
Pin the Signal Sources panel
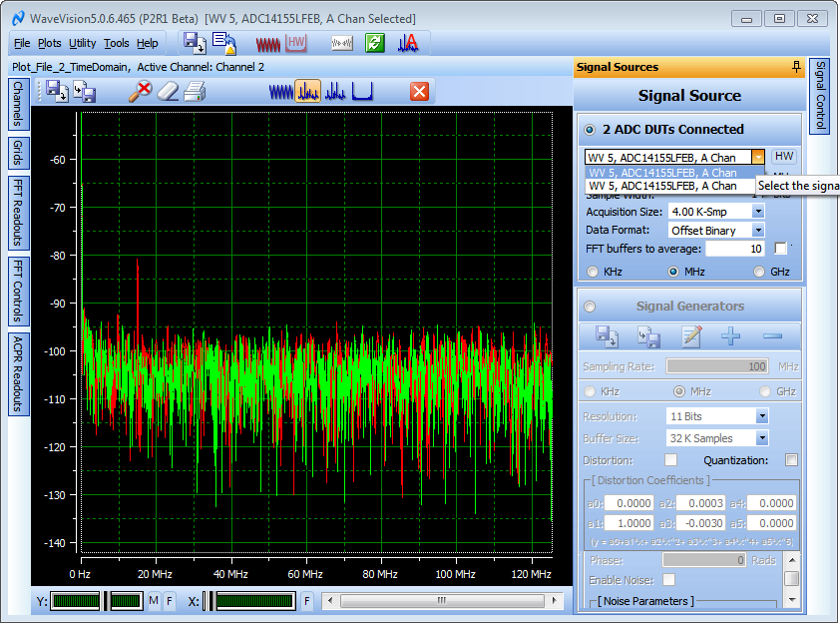[795, 67]
